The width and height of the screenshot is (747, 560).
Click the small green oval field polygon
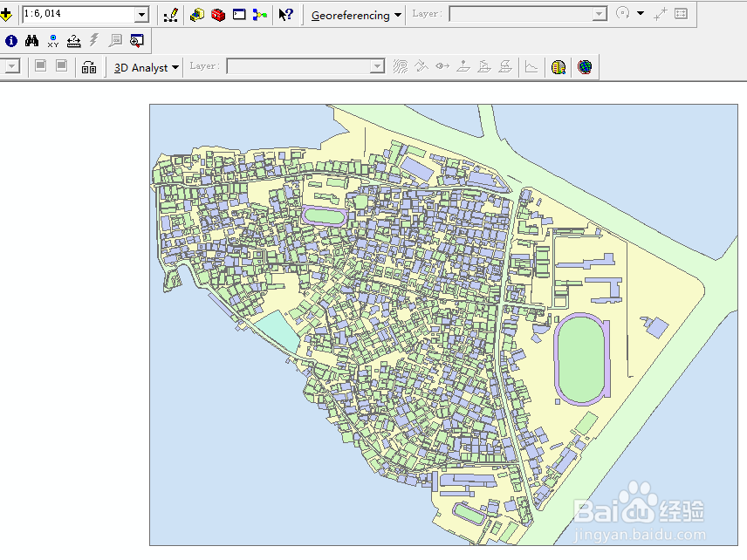325,216
